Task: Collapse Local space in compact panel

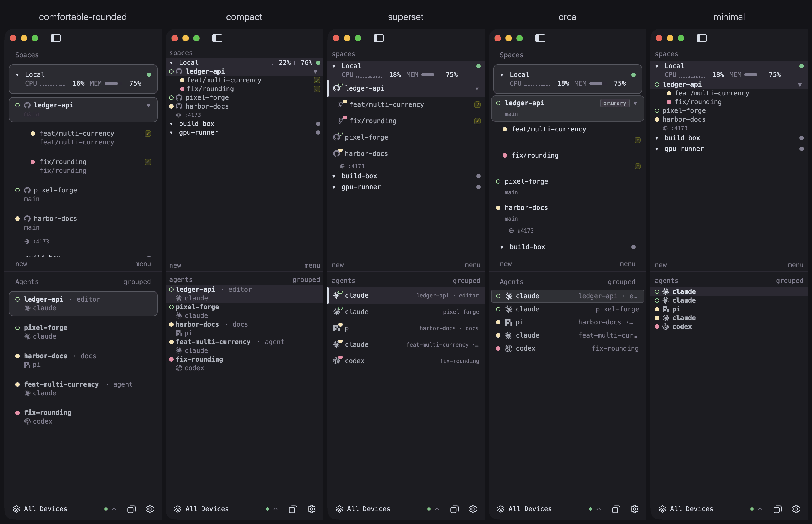Action: pos(171,63)
